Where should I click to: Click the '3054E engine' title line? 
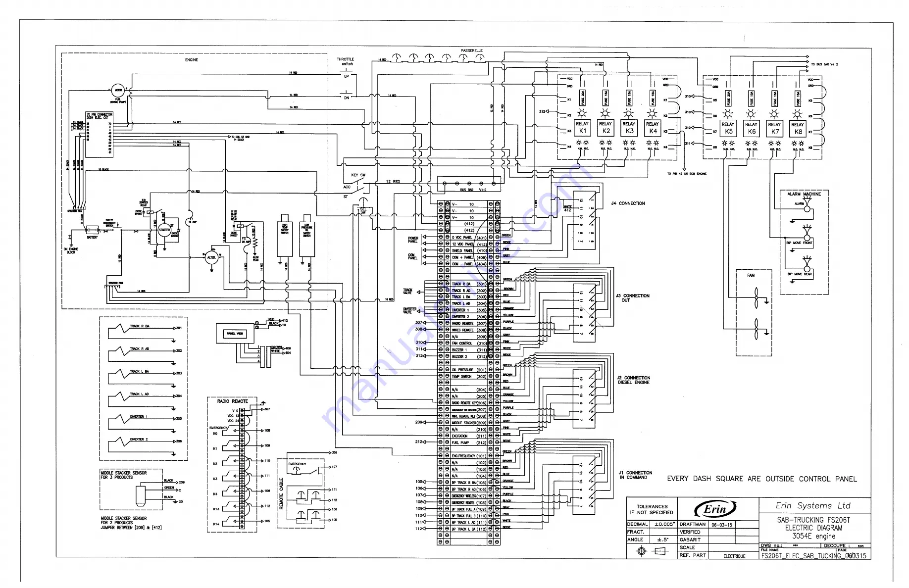pos(813,536)
